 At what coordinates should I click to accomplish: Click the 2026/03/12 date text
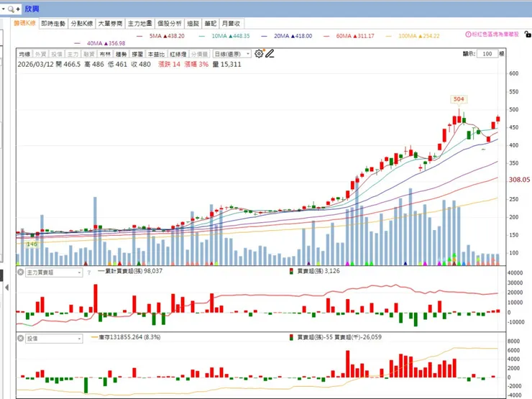[36, 65]
